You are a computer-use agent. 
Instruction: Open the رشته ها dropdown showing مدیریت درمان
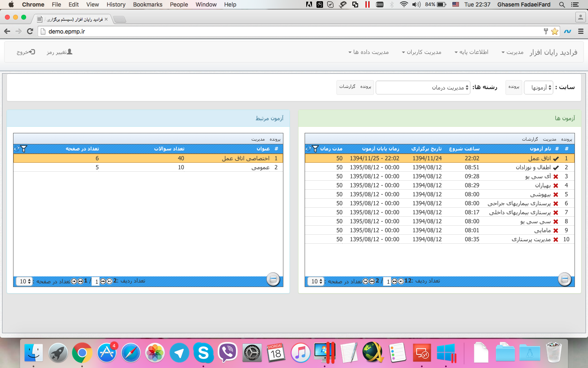(423, 88)
